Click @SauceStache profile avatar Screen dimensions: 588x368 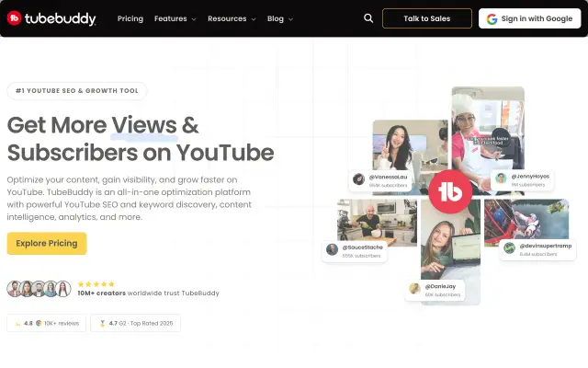[332, 249]
